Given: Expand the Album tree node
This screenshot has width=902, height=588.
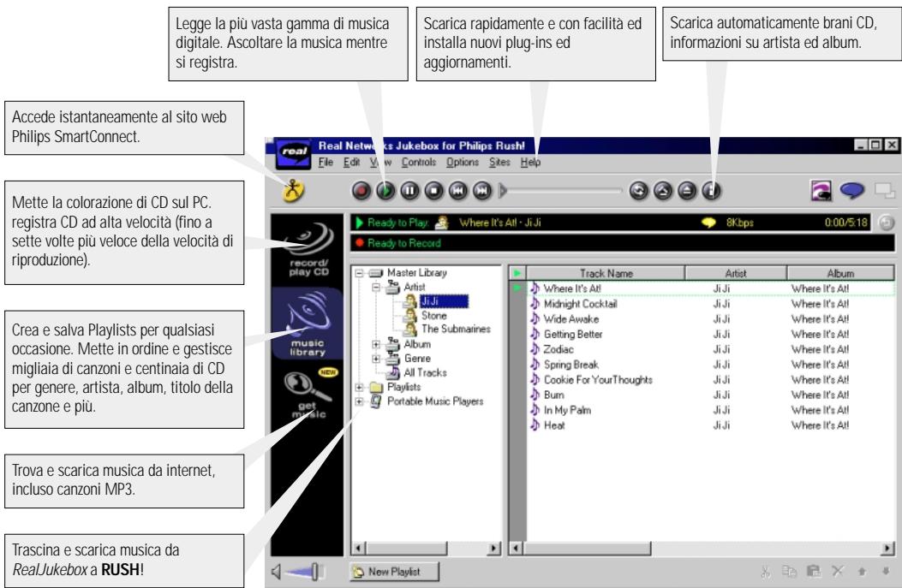Looking at the screenshot, I should [376, 344].
